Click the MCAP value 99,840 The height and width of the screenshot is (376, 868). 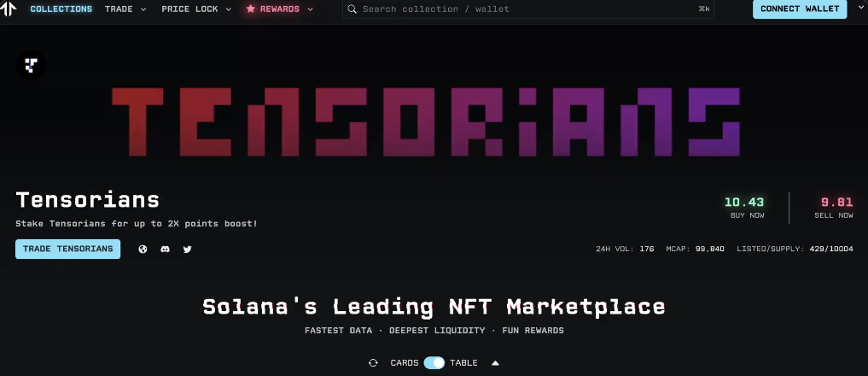click(x=710, y=249)
